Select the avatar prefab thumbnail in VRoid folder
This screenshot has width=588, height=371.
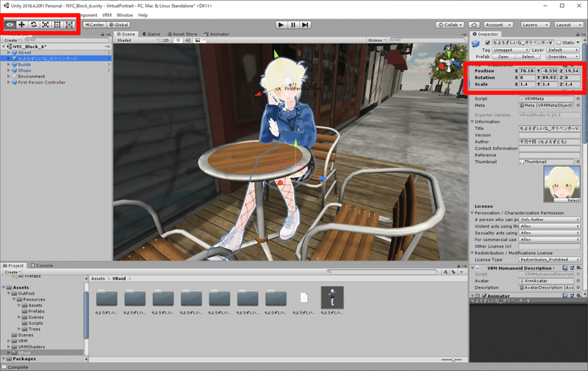[x=332, y=298]
